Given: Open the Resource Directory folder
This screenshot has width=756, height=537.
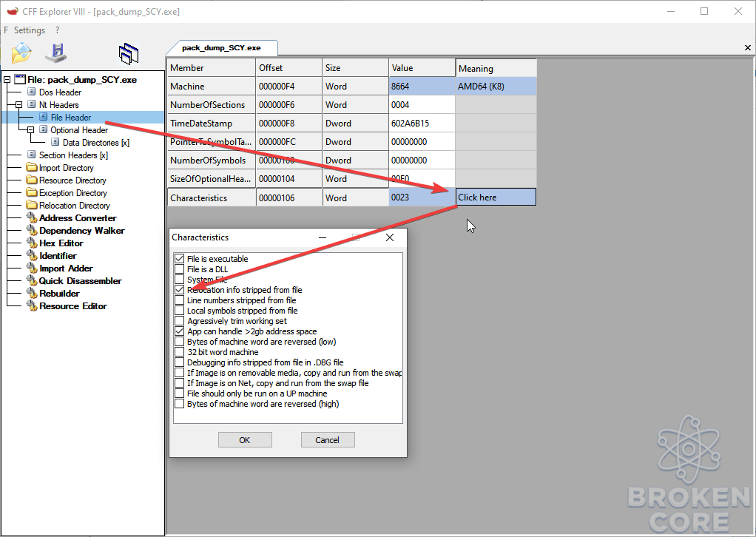Looking at the screenshot, I should [x=72, y=180].
